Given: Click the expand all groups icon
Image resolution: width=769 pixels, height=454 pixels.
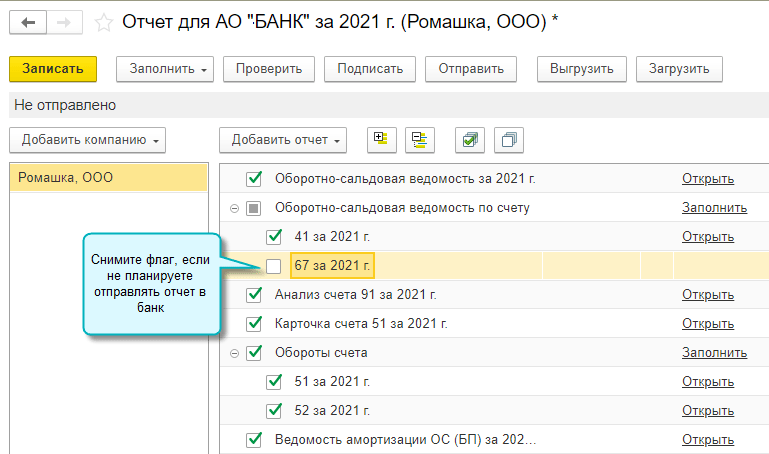Looking at the screenshot, I should (380, 140).
